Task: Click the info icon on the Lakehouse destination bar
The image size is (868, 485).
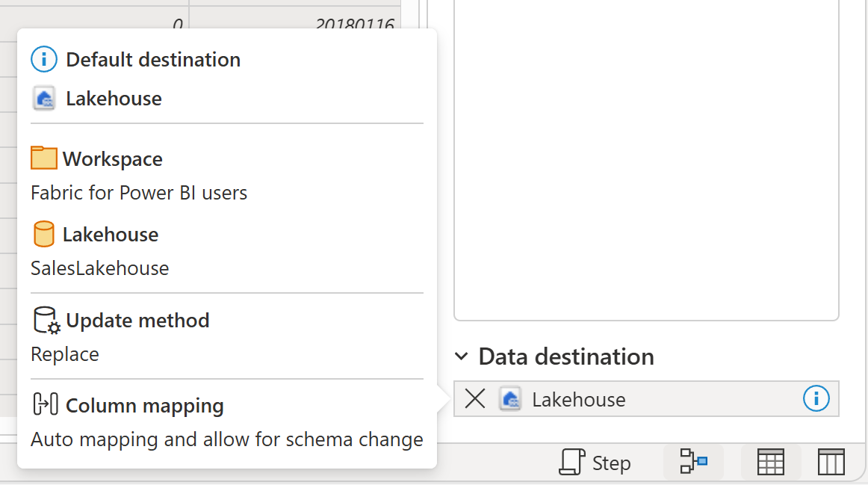Action: (816, 398)
